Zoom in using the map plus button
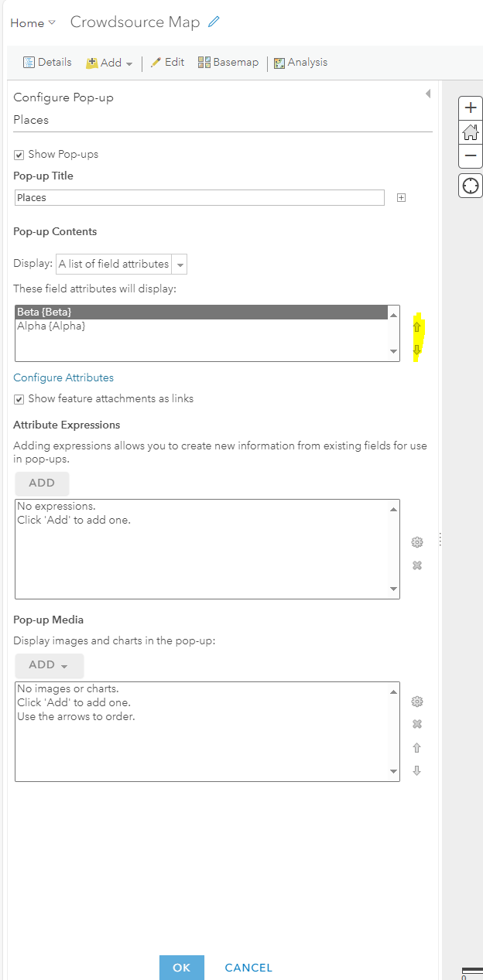Viewport: 483px width, 980px height. coord(470,108)
